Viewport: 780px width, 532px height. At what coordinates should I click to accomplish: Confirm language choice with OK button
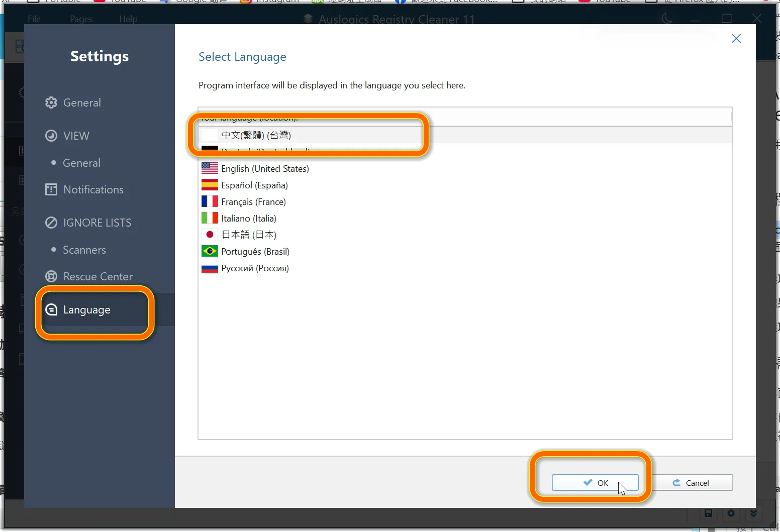(595, 483)
